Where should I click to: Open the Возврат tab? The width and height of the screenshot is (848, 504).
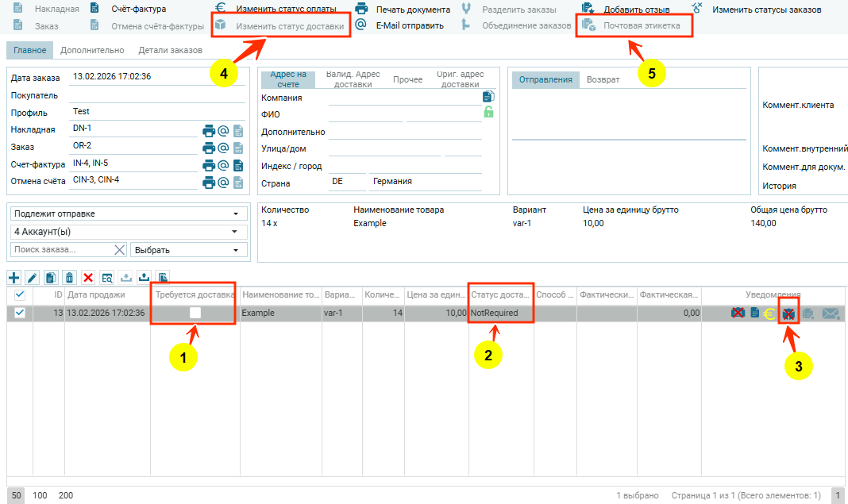[x=603, y=79]
